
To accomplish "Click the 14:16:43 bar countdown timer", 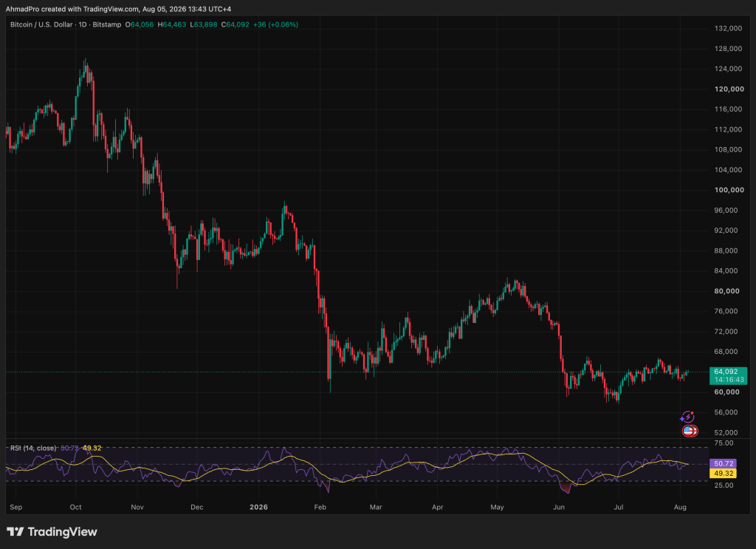I will click(729, 380).
